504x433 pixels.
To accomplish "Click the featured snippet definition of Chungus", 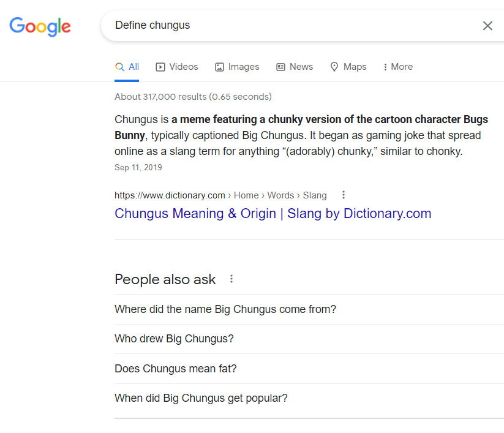I will tap(301, 135).
